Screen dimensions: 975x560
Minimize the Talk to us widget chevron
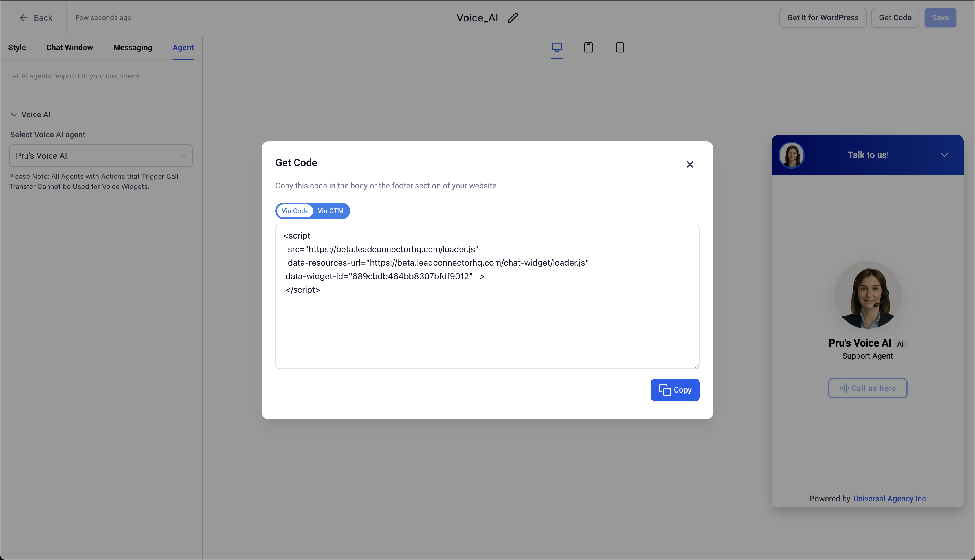944,155
